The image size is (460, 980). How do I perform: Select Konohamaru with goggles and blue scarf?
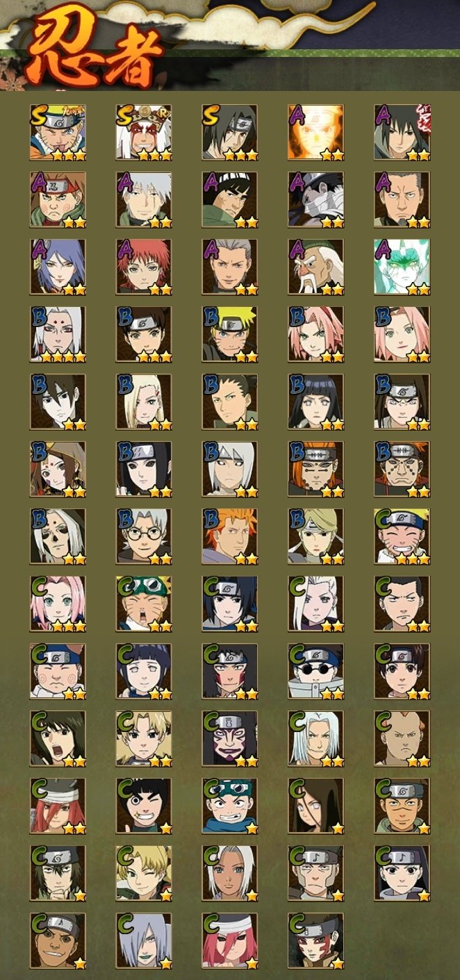point(230,806)
